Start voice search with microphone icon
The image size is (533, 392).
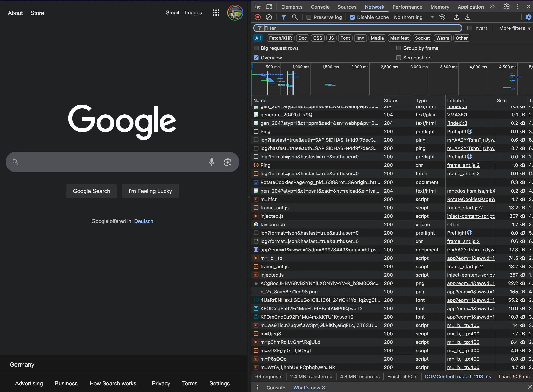click(x=211, y=162)
